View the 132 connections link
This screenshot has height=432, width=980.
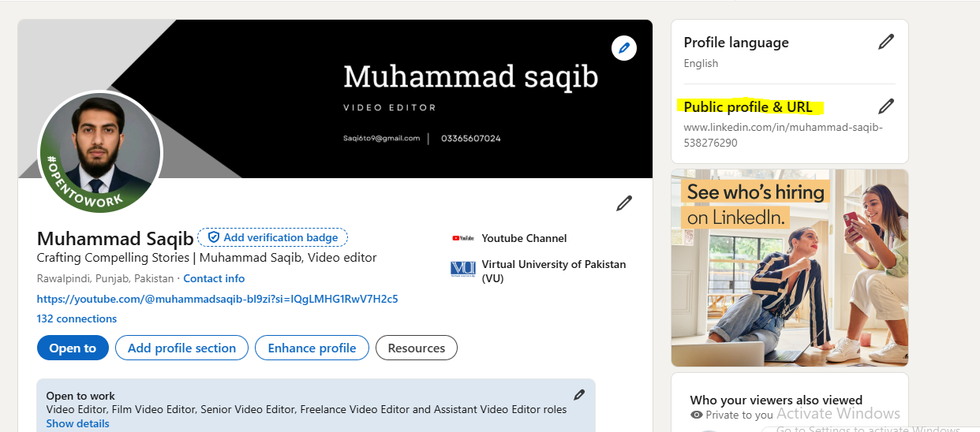[x=77, y=318]
